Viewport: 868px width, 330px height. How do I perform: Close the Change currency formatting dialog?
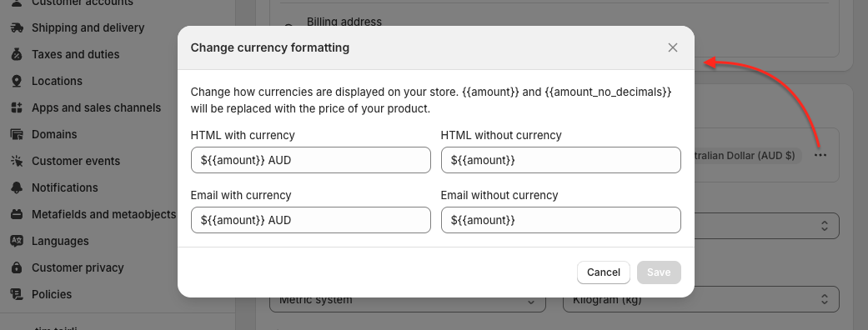click(673, 47)
